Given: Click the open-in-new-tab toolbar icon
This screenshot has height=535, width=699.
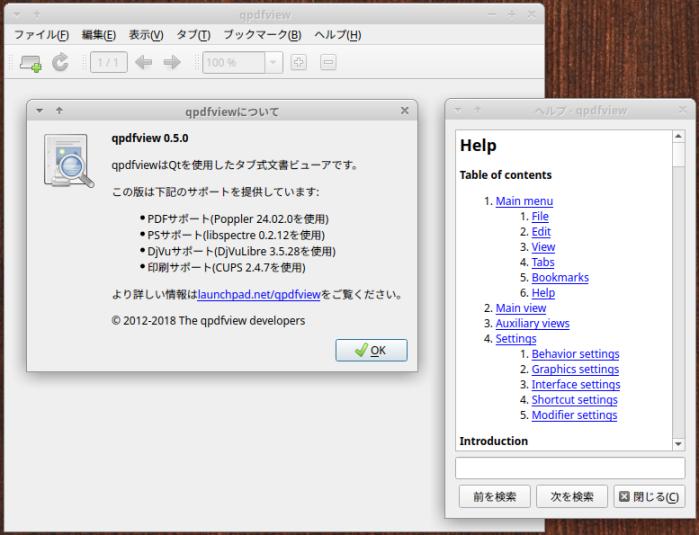Looking at the screenshot, I should point(30,63).
